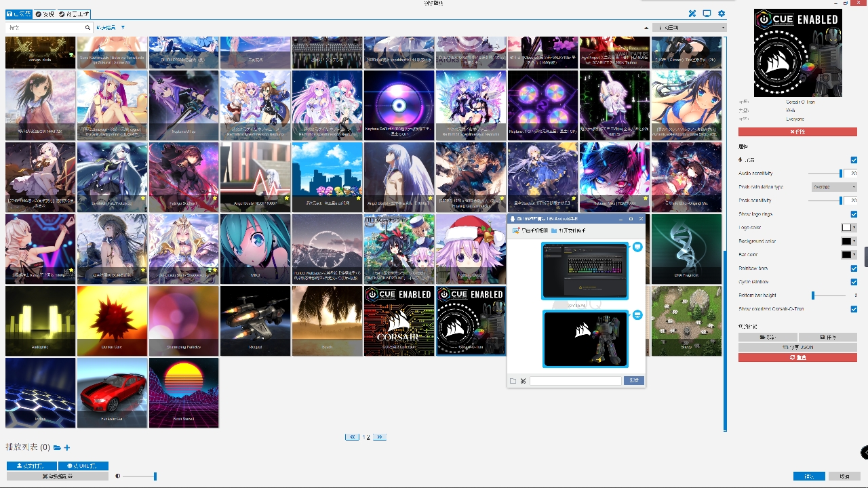Click the send button in chat window
The width and height of the screenshot is (868, 488).
[x=633, y=381]
